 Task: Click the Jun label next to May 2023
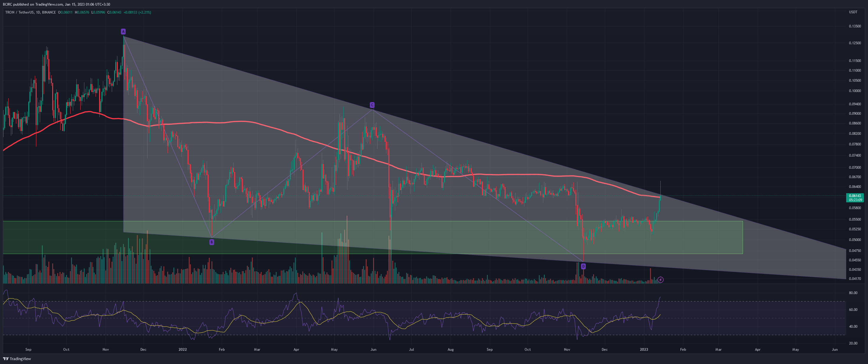835,350
